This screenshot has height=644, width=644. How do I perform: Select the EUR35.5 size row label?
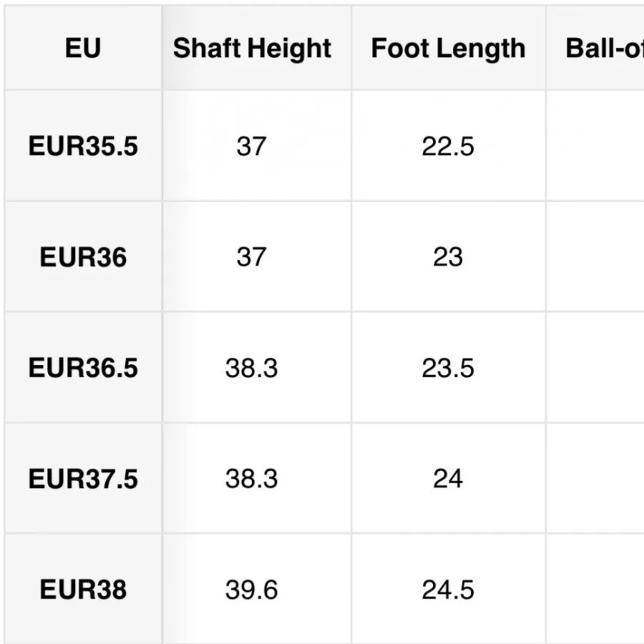[x=83, y=147]
